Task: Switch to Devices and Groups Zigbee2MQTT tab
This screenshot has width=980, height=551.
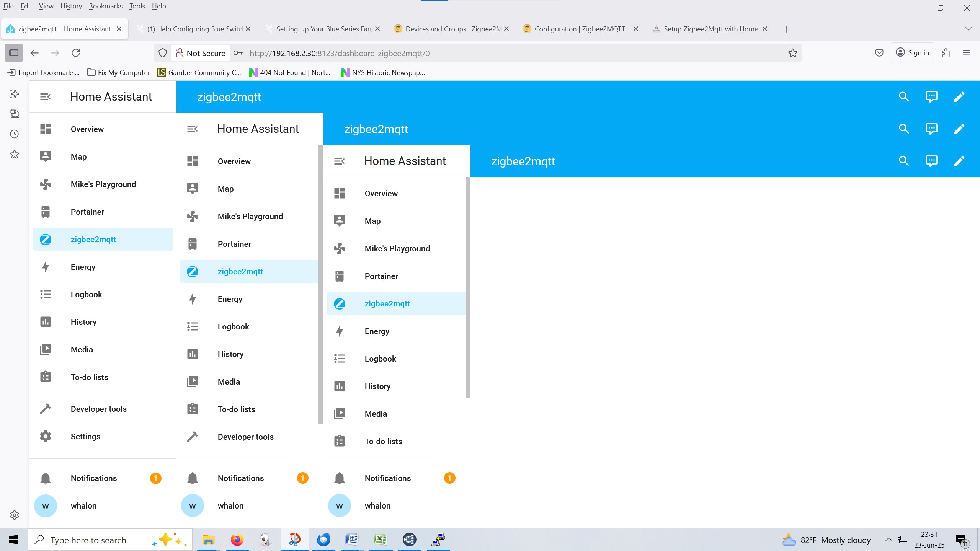Action: [x=452, y=29]
